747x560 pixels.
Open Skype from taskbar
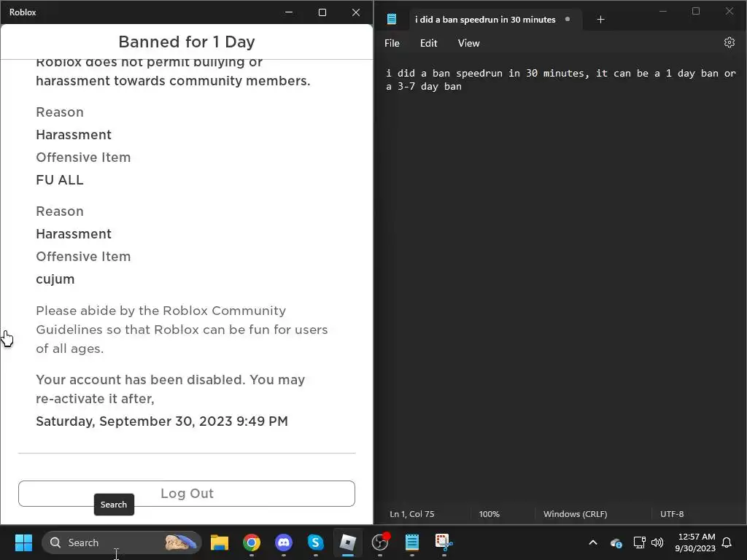point(315,542)
